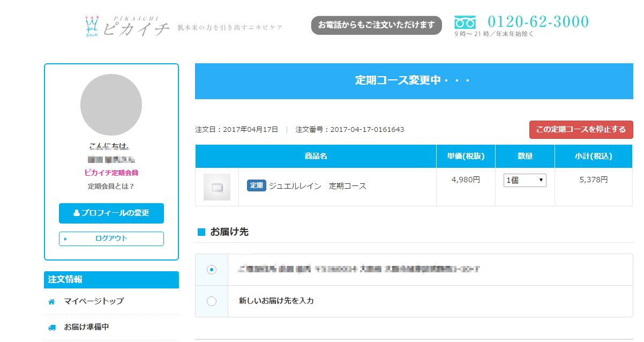Click the Pikaichi crown logo
The height and width of the screenshot is (342, 644).
coord(93,26)
